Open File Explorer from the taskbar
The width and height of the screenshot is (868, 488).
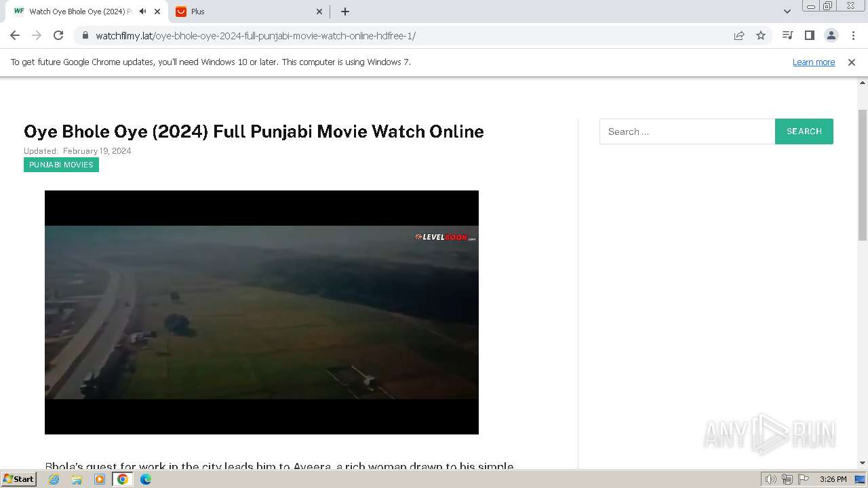coord(77,479)
